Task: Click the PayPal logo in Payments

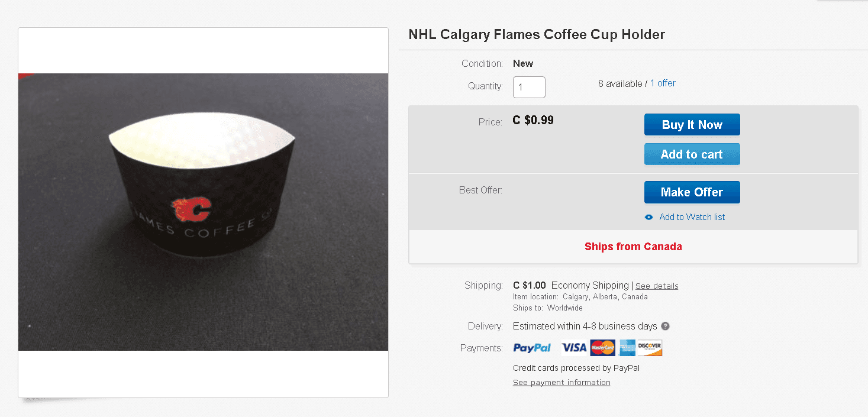Action: (532, 348)
